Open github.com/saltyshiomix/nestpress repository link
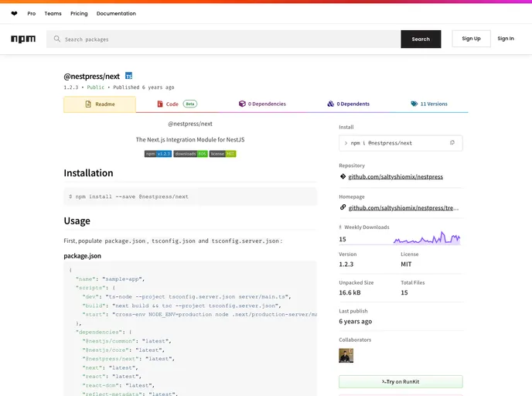Image resolution: width=532 pixels, height=396 pixels. click(396, 177)
